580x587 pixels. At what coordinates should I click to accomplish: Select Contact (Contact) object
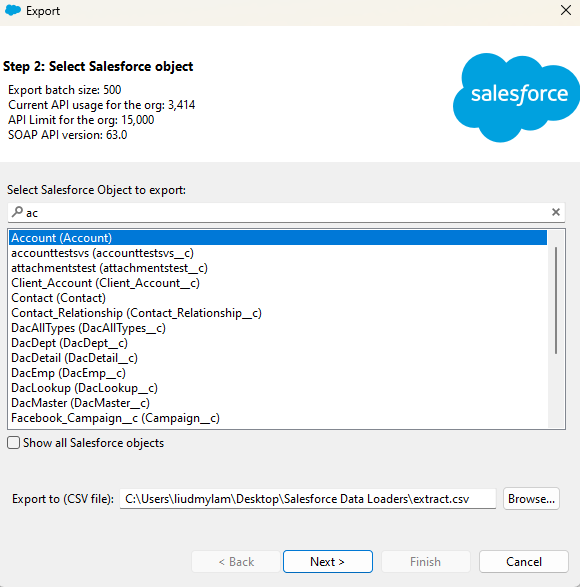coord(277,298)
